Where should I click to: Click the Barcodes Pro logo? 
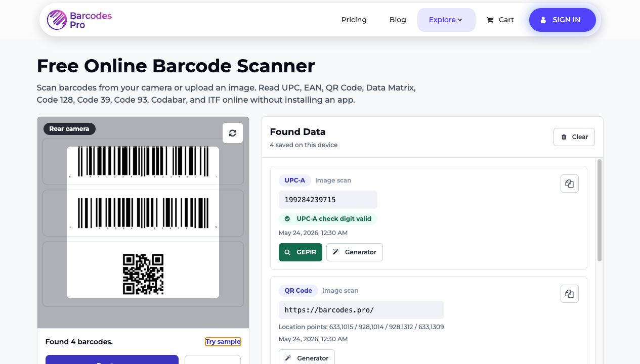(x=79, y=20)
